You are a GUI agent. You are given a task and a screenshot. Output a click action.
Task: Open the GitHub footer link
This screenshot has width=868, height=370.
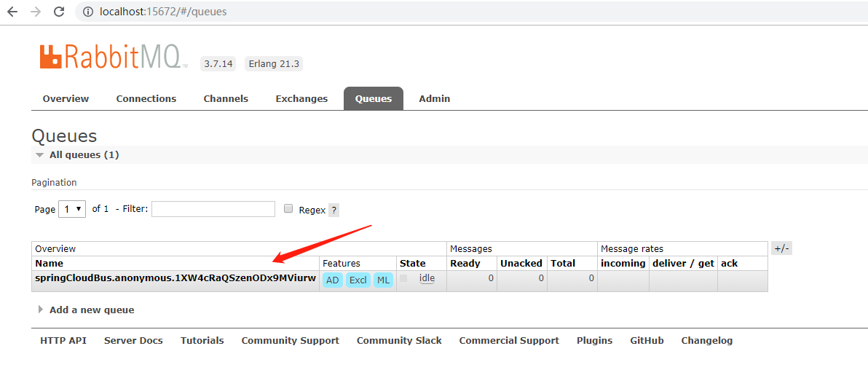pos(647,341)
